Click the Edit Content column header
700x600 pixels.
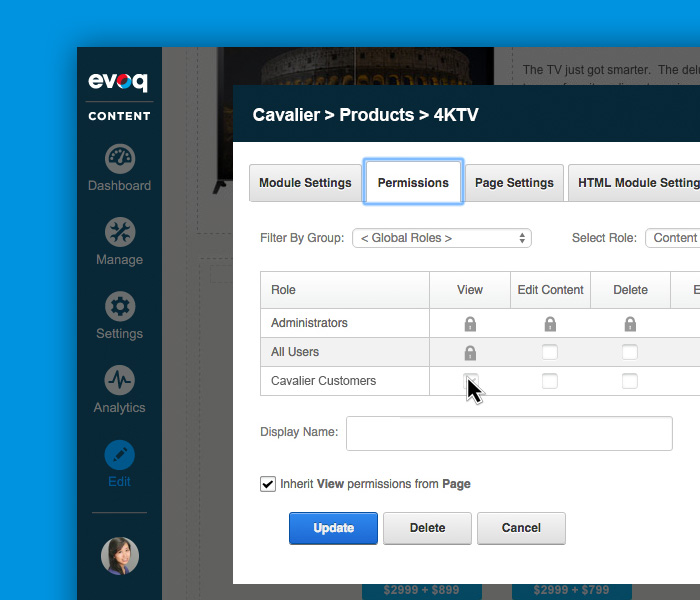[x=550, y=290]
